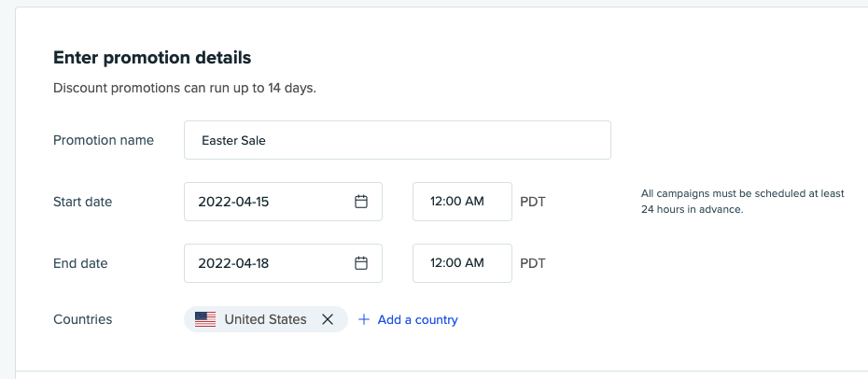
Task: Click the Start date field showing 2022-04-15
Action: (271, 202)
